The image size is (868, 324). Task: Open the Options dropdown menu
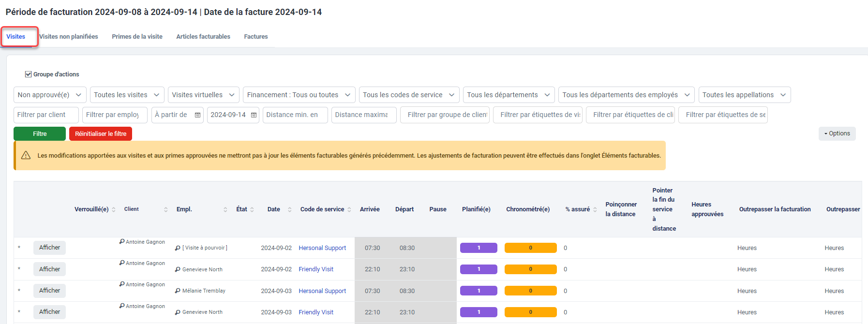(837, 133)
